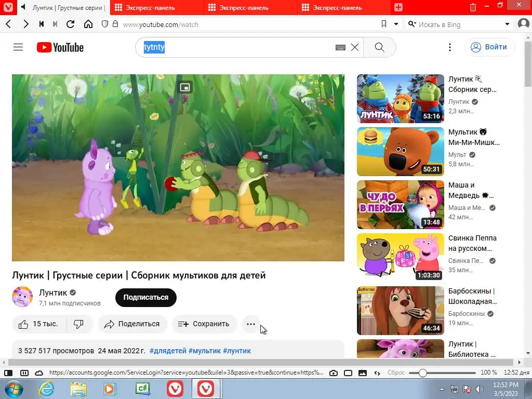The width and height of the screenshot is (532, 399).
Task: Dislike the video with thumbs down
Action: pos(79,324)
